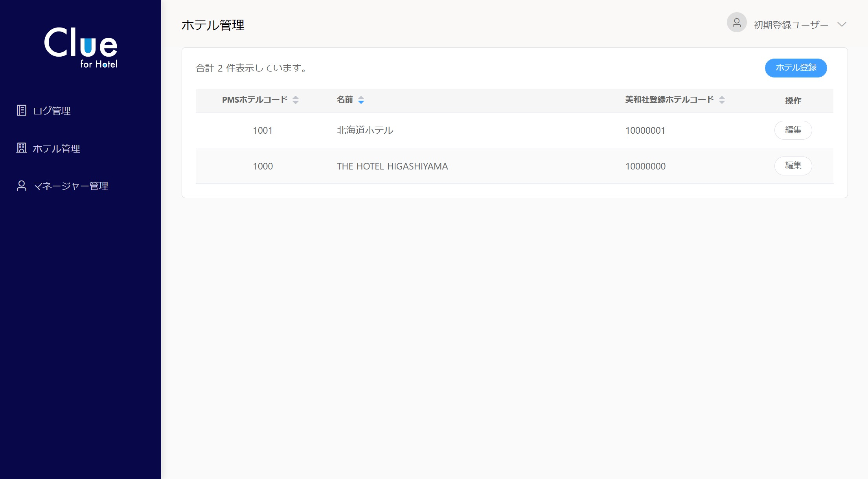Open マネージャー管理 in the sidebar
The image size is (868, 479).
(70, 186)
